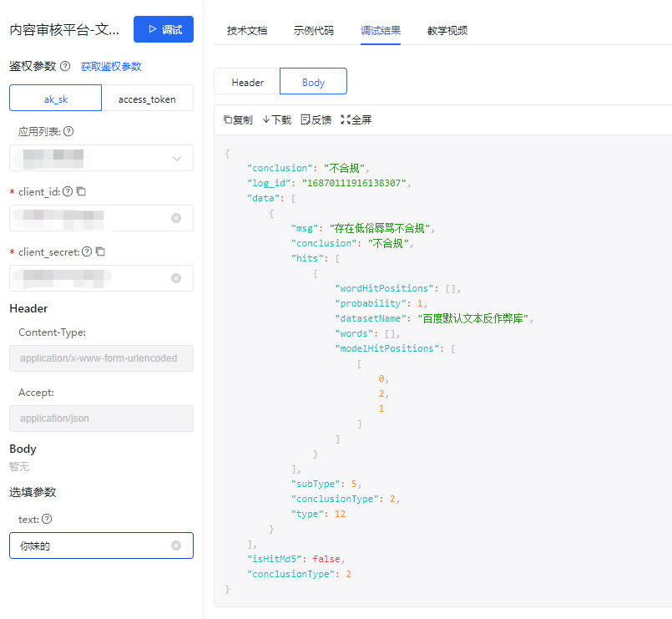Viewport: 672px width, 619px height.
Task: Click the isHitMd5 false value
Action: pyautogui.click(x=326, y=559)
